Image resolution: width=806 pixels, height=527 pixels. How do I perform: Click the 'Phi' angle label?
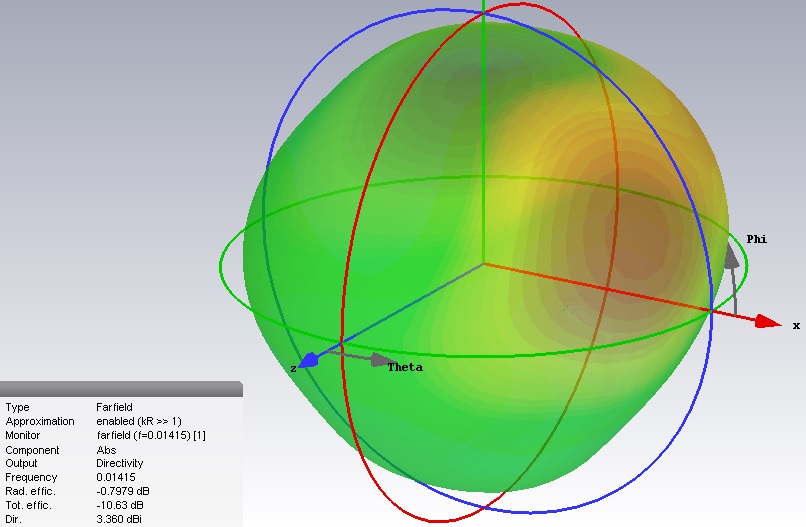tap(756, 239)
